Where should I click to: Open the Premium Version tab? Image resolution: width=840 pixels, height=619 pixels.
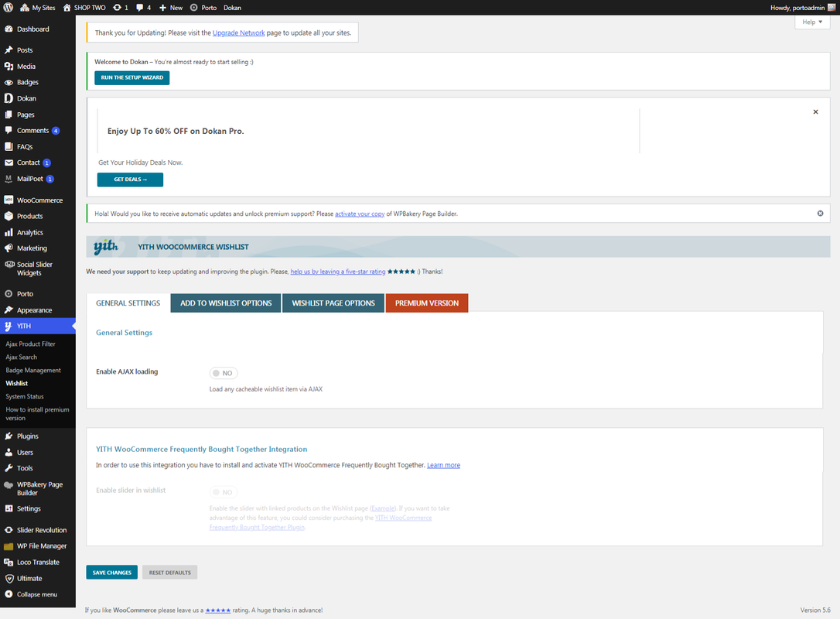pyautogui.click(x=427, y=303)
